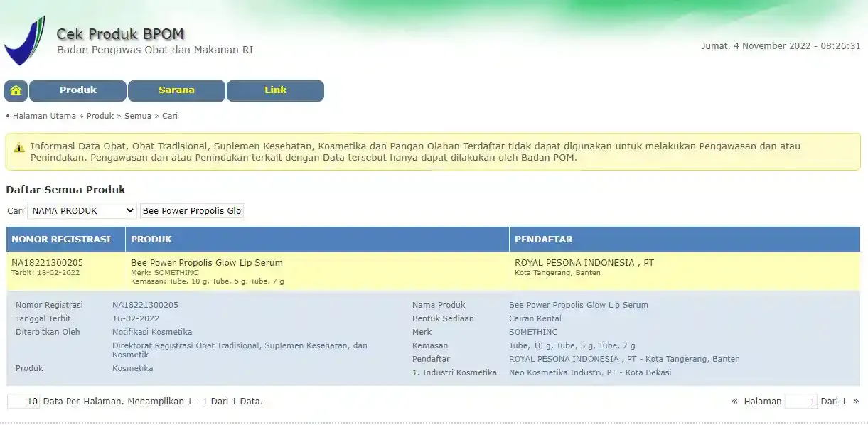Screen dimensions: 868x425
Task: Click 'Notifikasi Kosmetika' detail value
Action: click(152, 332)
